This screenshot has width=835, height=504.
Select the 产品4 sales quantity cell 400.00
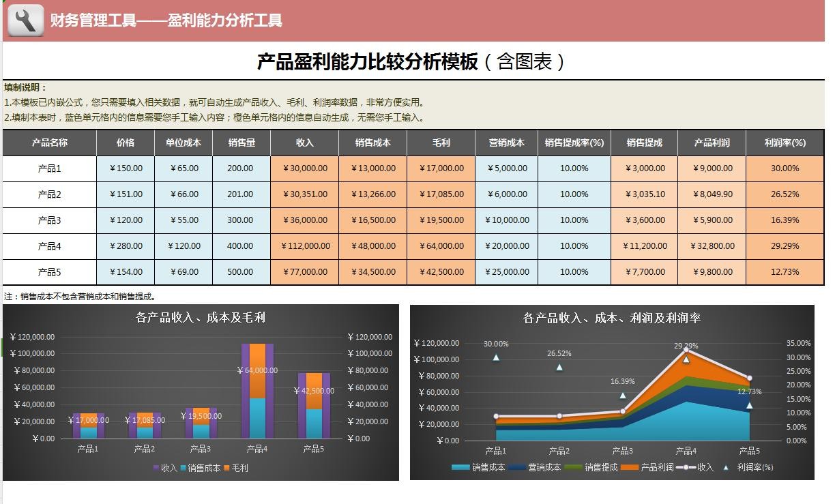(x=241, y=246)
